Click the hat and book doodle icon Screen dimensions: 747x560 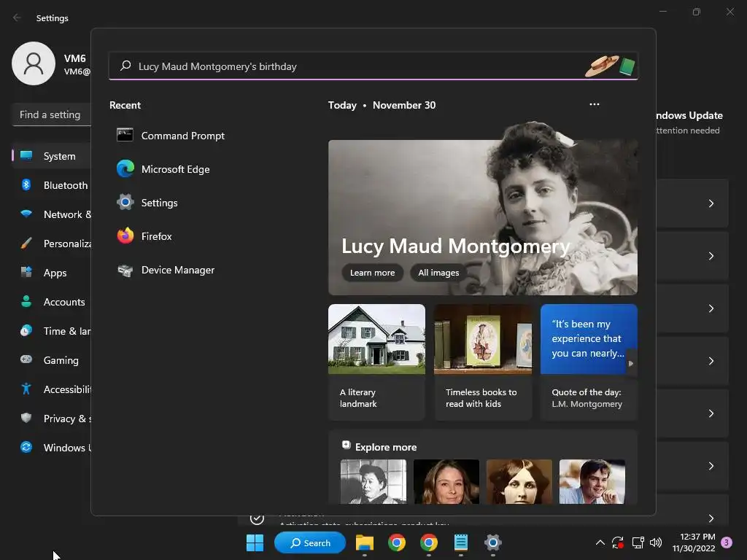[x=611, y=66]
